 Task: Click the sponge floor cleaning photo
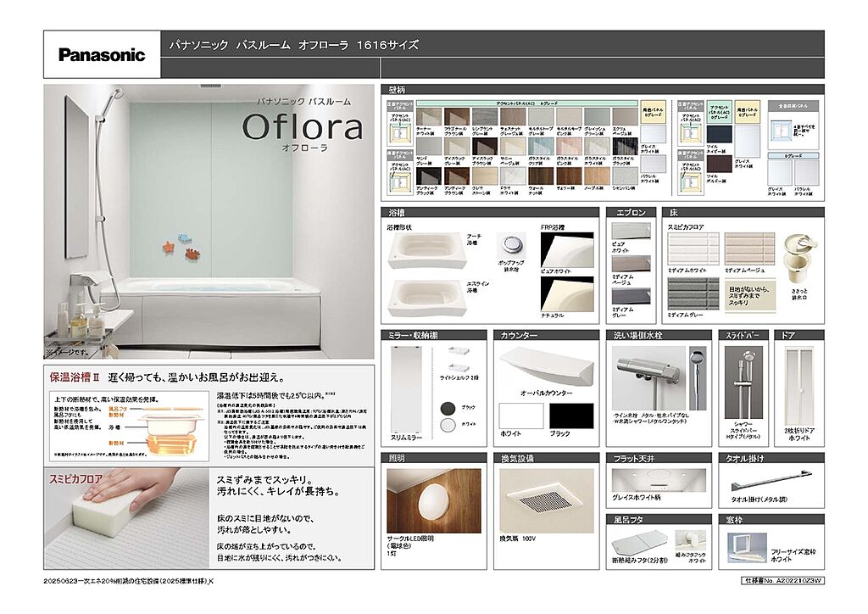[x=126, y=517]
